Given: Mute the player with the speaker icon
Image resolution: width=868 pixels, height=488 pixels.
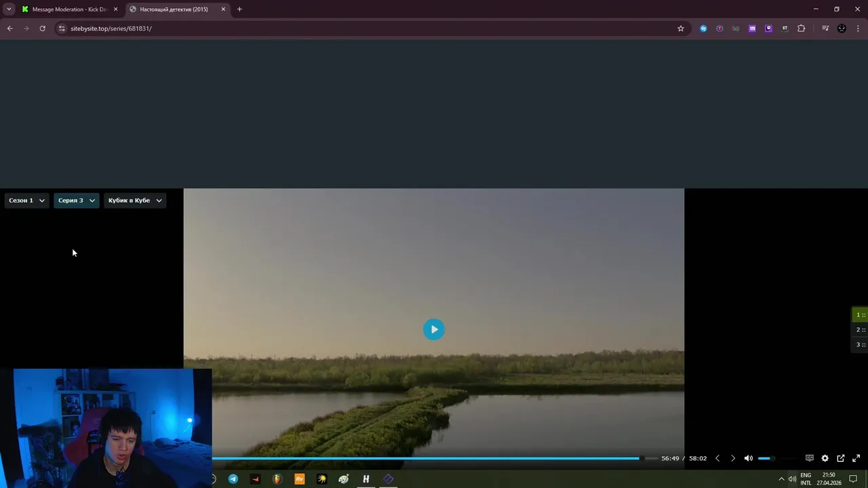Looking at the screenshot, I should click(748, 458).
